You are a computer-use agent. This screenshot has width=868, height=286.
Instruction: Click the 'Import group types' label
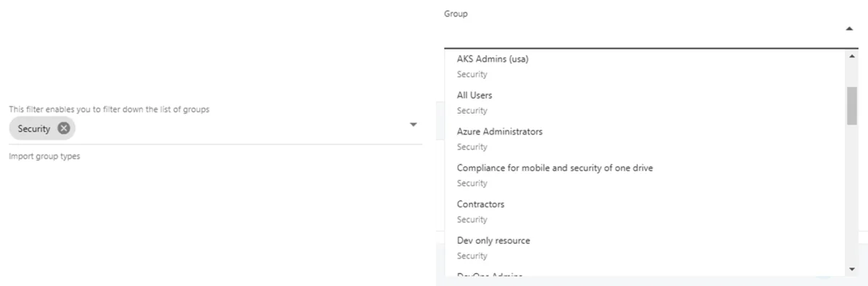coord(44,156)
